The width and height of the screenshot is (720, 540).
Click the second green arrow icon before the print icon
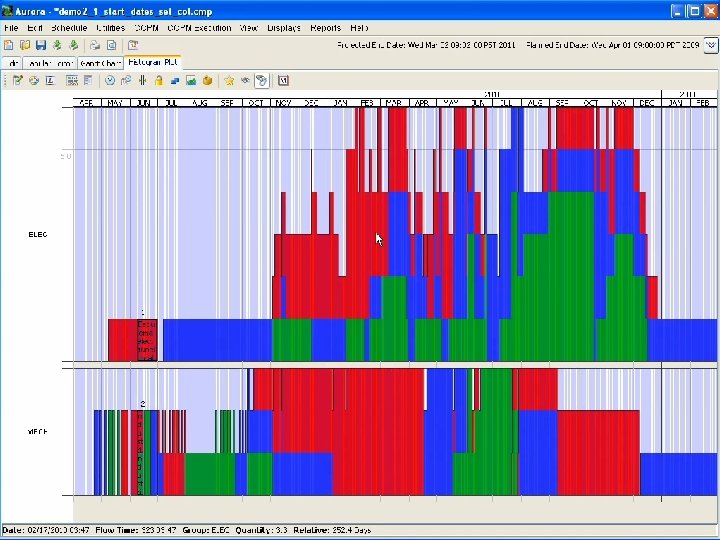[x=73, y=45]
